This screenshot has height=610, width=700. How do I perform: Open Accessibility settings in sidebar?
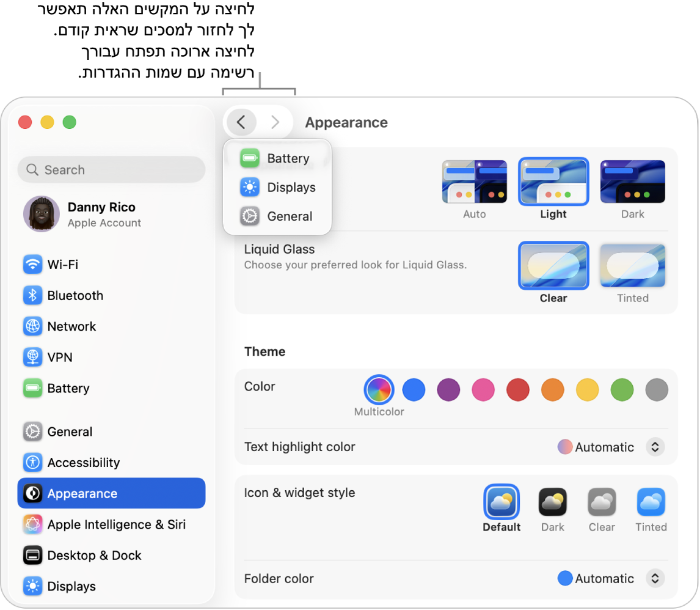[111, 462]
